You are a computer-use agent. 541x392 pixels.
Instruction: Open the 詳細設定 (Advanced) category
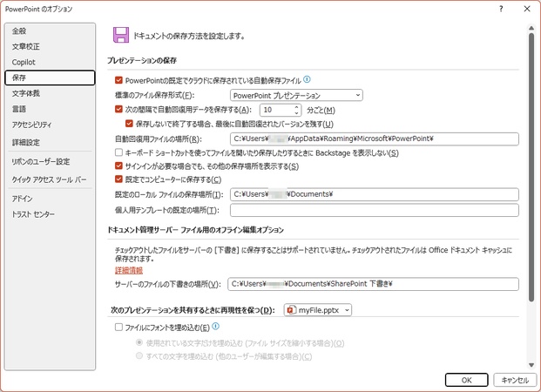coord(50,142)
